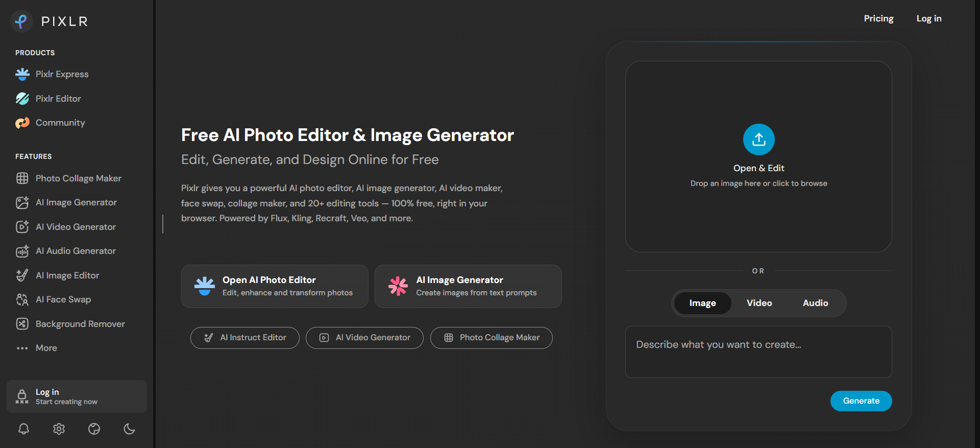Click Log in at top right
The image size is (980, 448).
click(929, 18)
